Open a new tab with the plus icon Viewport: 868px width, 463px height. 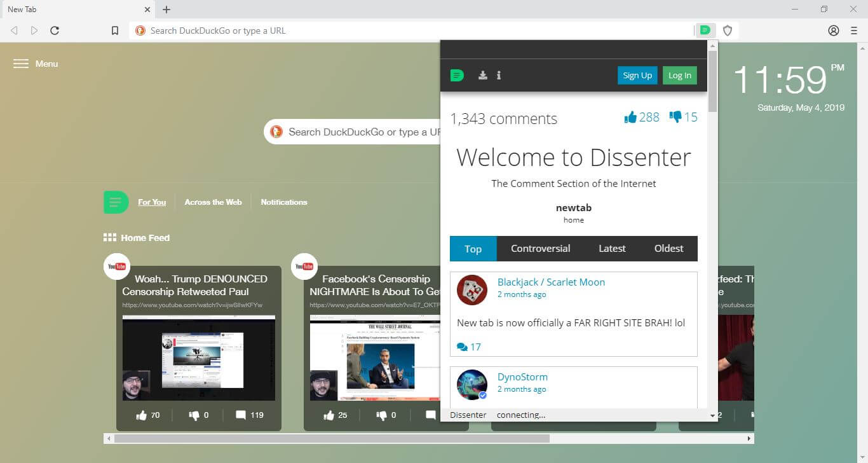pyautogui.click(x=166, y=10)
